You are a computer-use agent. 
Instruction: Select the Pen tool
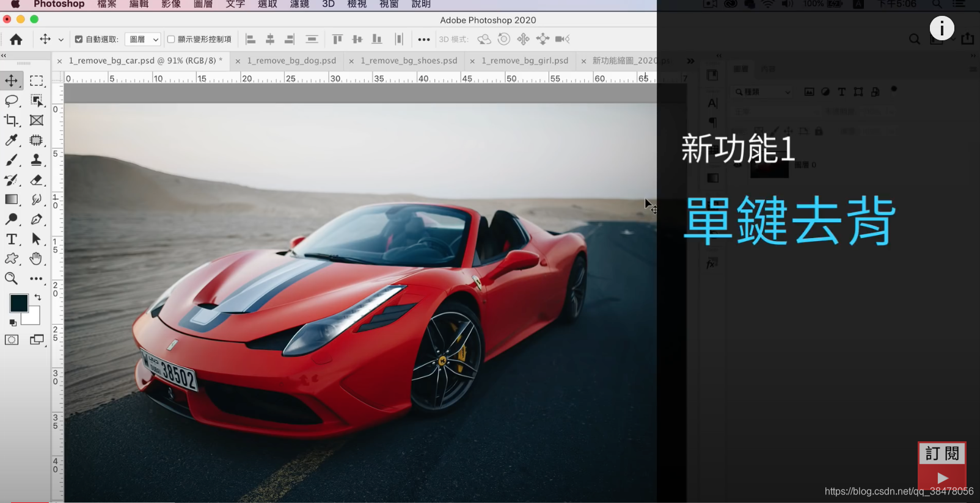pyautogui.click(x=37, y=219)
